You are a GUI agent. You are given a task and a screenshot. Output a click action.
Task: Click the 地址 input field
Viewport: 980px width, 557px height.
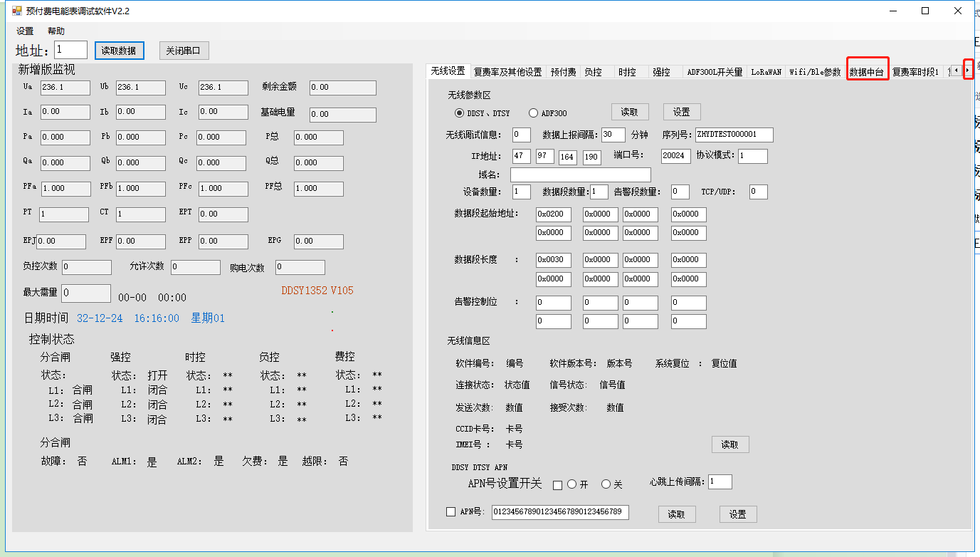point(70,50)
